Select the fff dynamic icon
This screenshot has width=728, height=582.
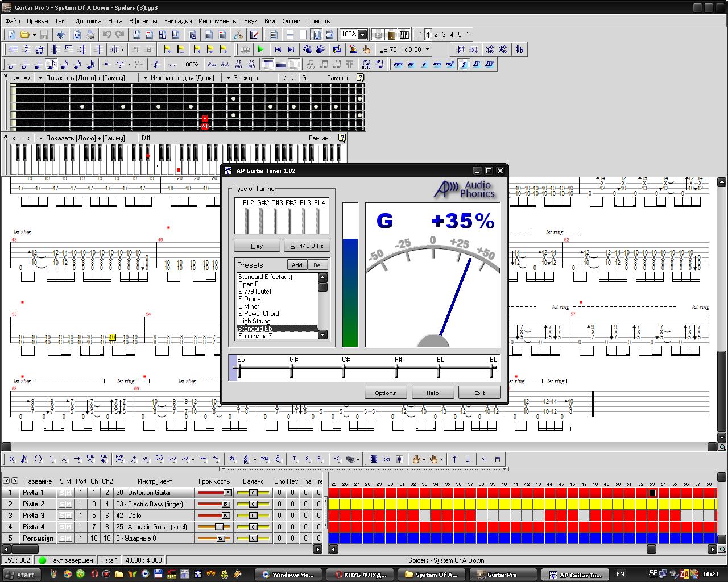pos(490,64)
